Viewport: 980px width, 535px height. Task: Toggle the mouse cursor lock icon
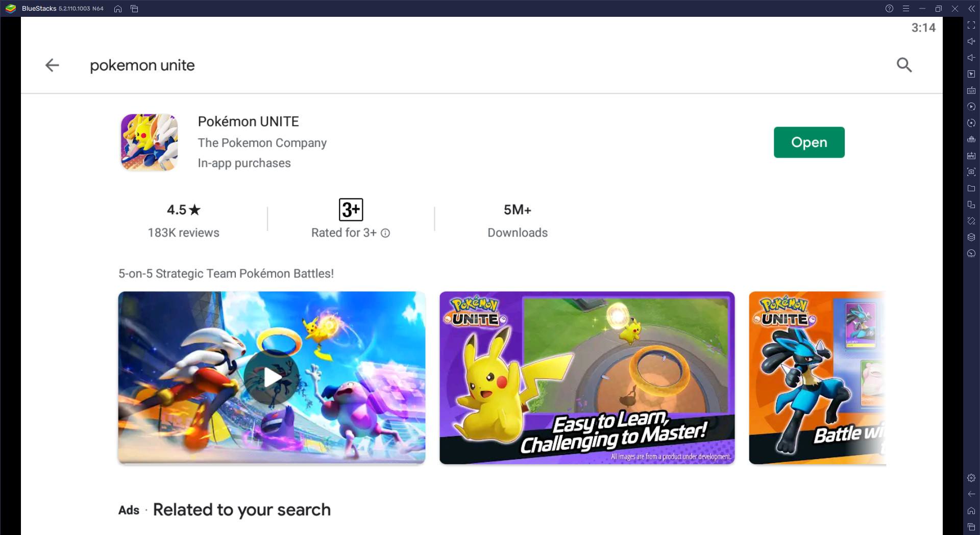coord(971,74)
